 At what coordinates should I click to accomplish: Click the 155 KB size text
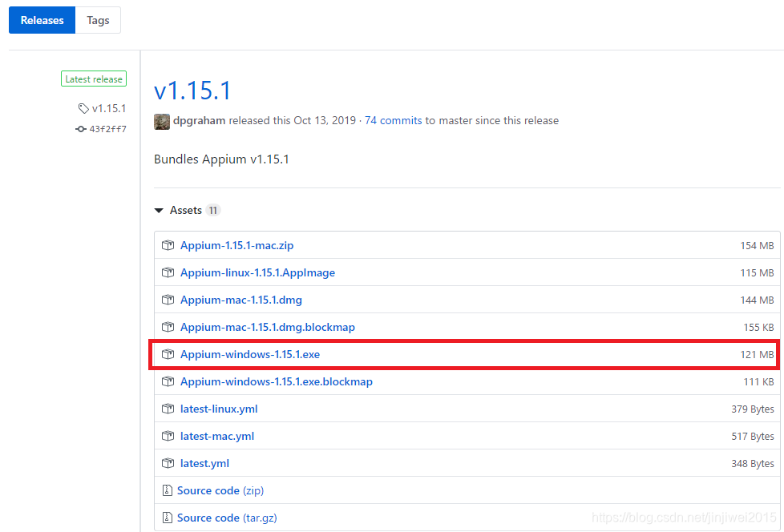pyautogui.click(x=758, y=327)
